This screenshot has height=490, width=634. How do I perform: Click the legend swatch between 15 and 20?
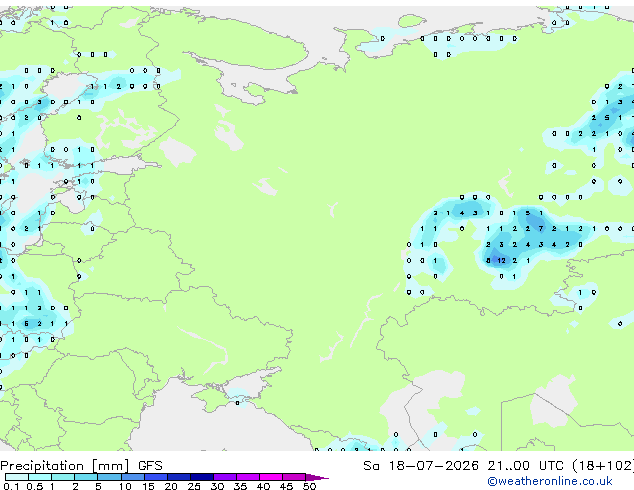click(x=156, y=477)
